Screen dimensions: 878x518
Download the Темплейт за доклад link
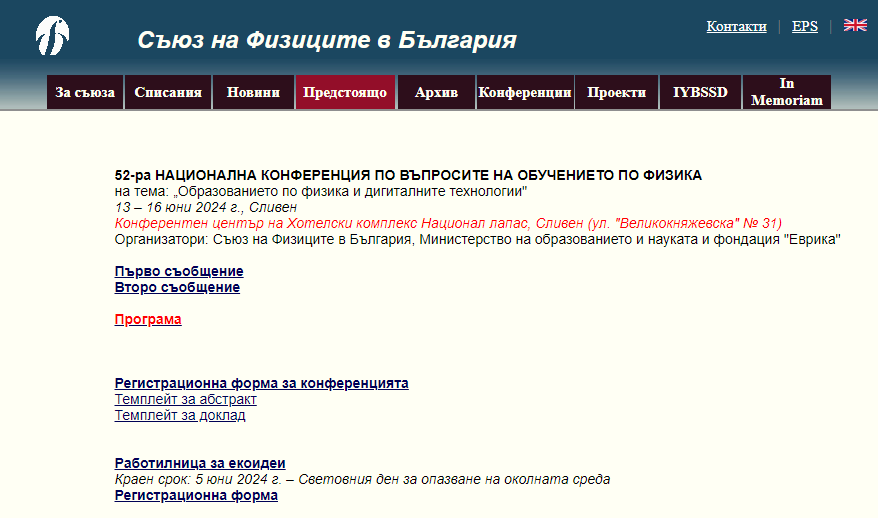[180, 416]
